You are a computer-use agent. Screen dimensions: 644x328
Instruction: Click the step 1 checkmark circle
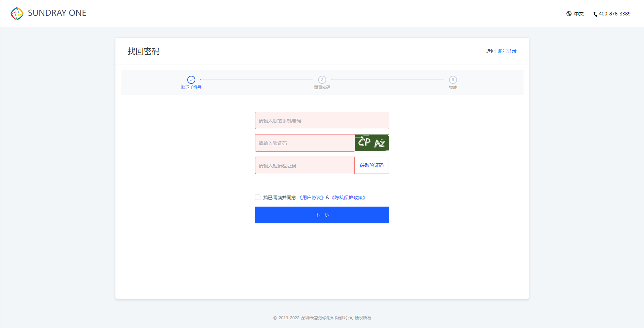191,80
